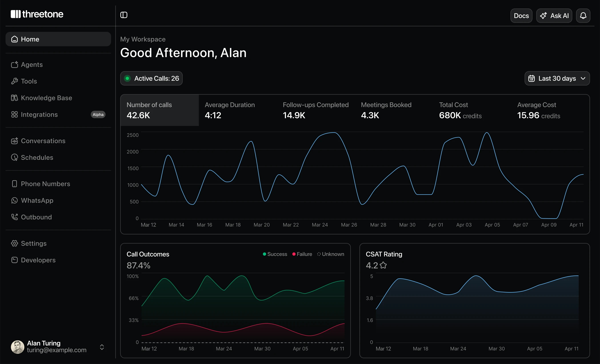600x364 pixels.
Task: Click the Alpha badge next to Integrations
Action: click(x=98, y=115)
